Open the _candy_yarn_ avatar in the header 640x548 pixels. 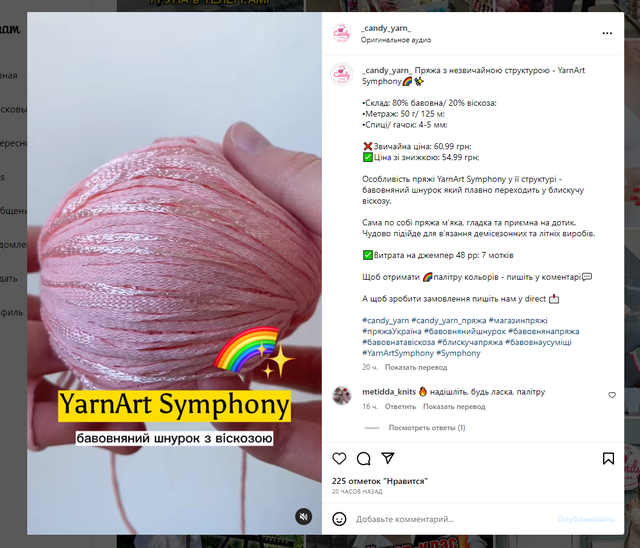[342, 33]
